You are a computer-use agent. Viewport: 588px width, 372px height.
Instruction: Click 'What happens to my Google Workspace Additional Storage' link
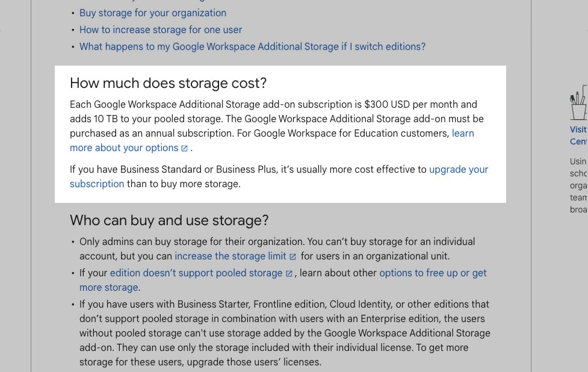point(252,46)
